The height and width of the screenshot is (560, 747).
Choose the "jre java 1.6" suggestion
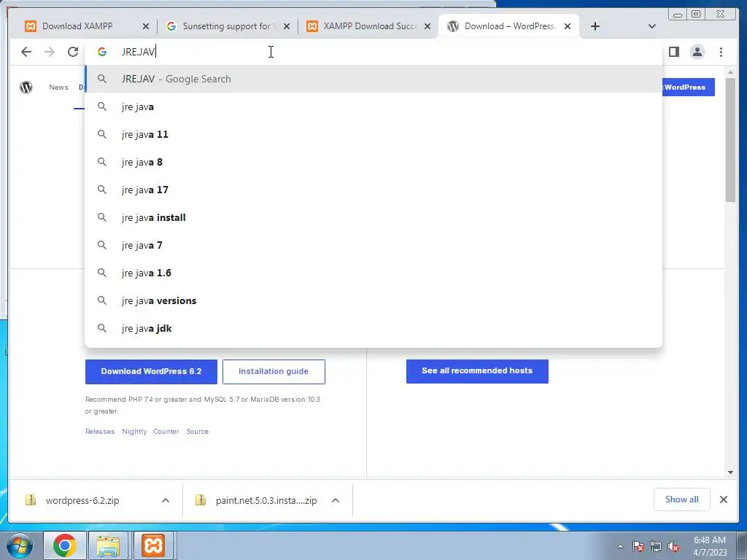point(373,273)
